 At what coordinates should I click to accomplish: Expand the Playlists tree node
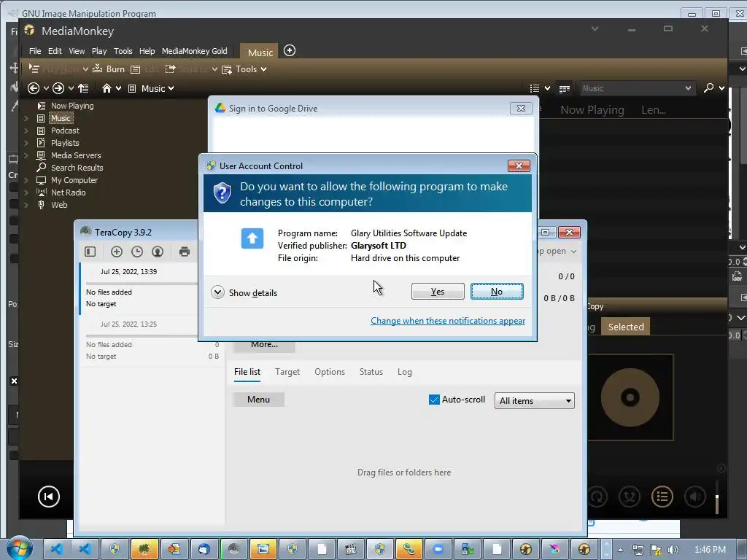26,144
